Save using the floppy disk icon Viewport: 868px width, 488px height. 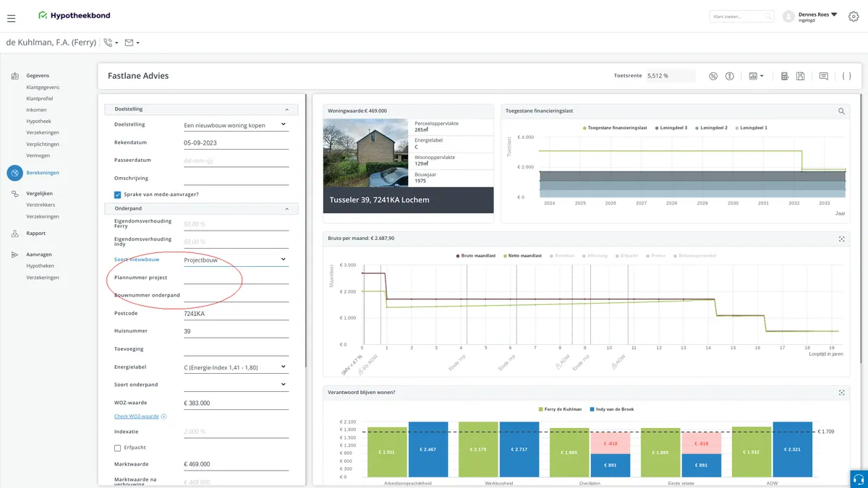click(801, 76)
